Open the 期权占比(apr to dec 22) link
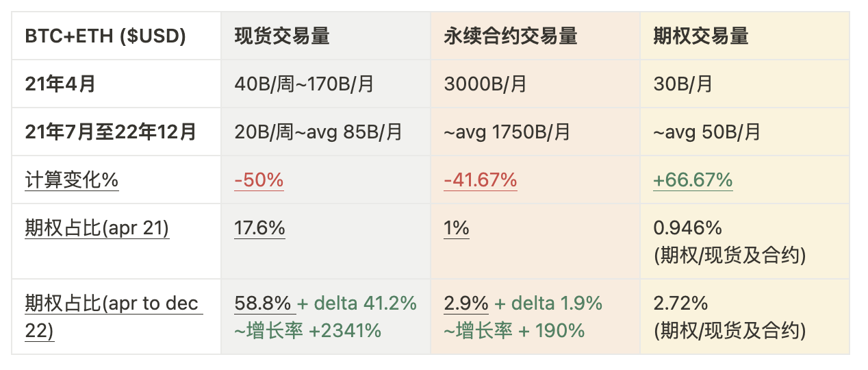The image size is (868, 370). tap(112, 317)
